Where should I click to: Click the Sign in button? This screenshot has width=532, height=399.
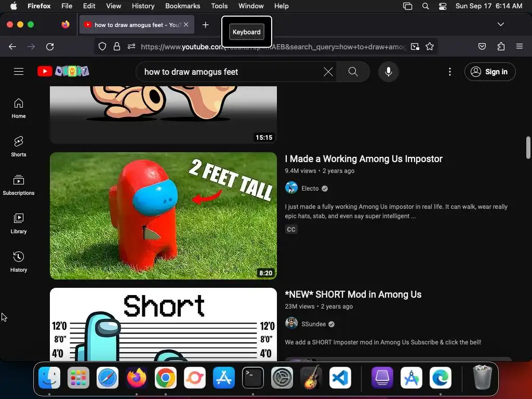coord(490,72)
